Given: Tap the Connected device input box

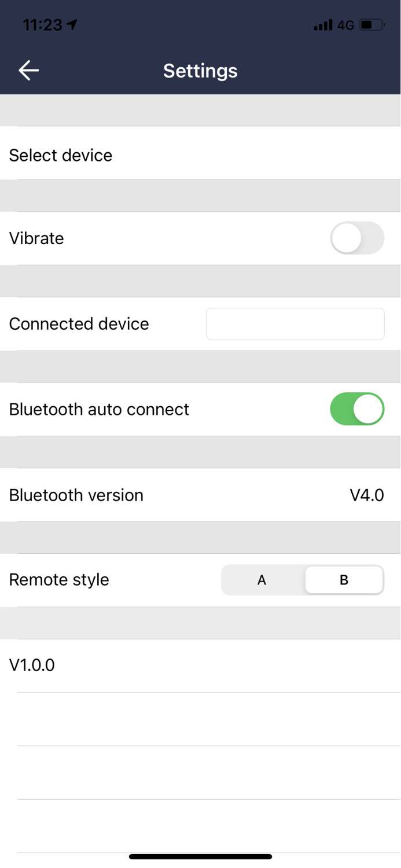Looking at the screenshot, I should 295,323.
